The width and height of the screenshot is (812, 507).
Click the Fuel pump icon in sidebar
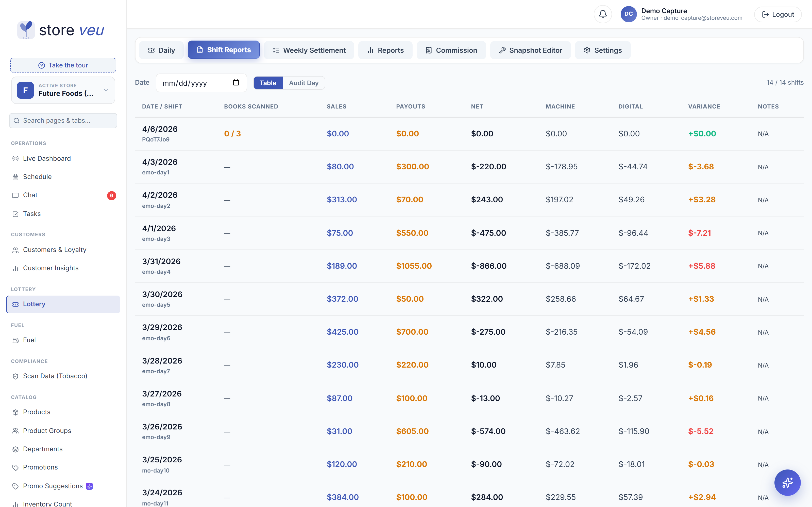[15, 340]
